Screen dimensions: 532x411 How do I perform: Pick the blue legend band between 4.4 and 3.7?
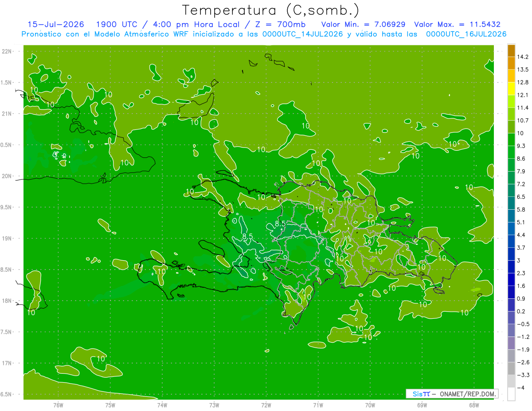[x=511, y=241]
